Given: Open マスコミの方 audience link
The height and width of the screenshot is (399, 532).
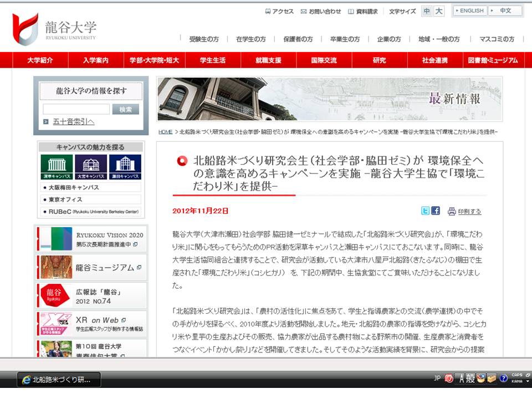Looking at the screenshot, I should click(x=497, y=39).
